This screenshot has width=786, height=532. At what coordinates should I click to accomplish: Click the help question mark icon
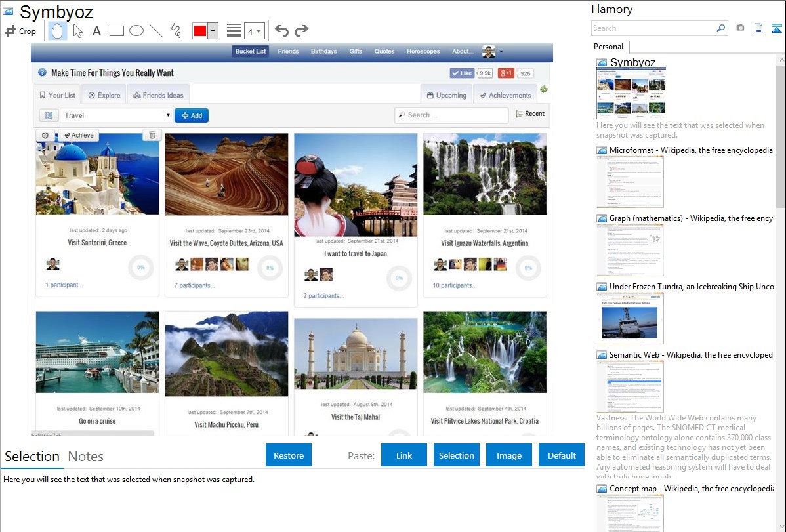pyautogui.click(x=42, y=73)
